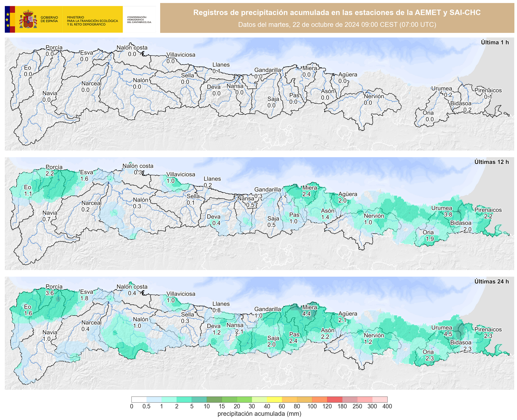The width and height of the screenshot is (517, 420).
Task: Click Asón value 2.2 on the 24 h map
Action: (325, 337)
